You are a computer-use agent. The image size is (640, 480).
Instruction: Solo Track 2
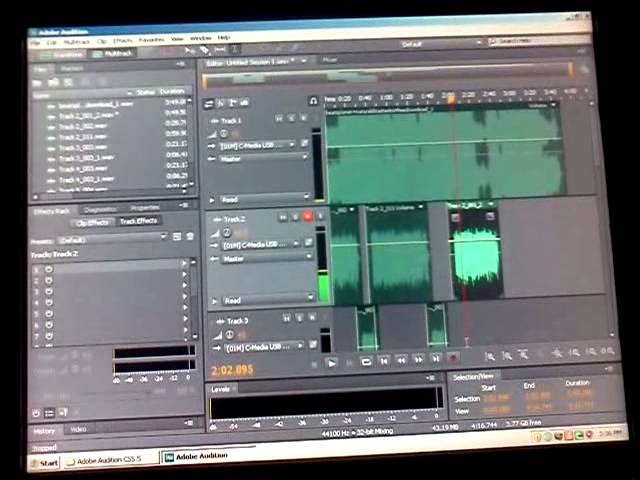tap(295, 217)
